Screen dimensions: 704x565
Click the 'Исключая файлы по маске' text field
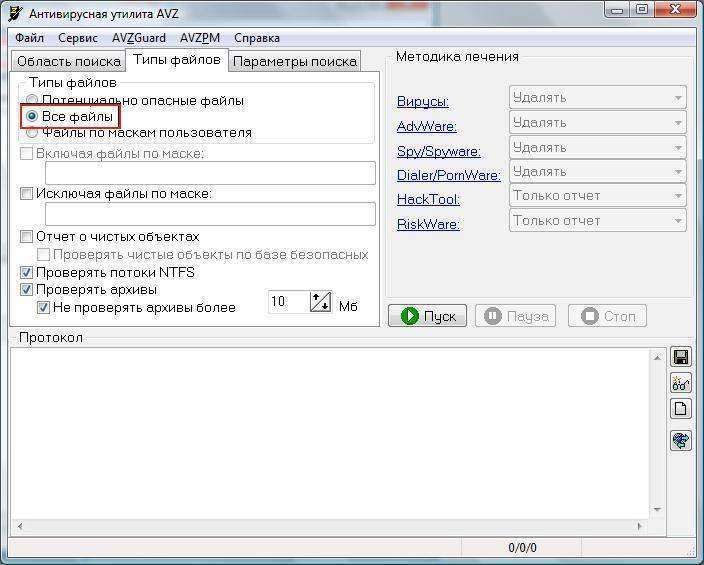point(210,213)
